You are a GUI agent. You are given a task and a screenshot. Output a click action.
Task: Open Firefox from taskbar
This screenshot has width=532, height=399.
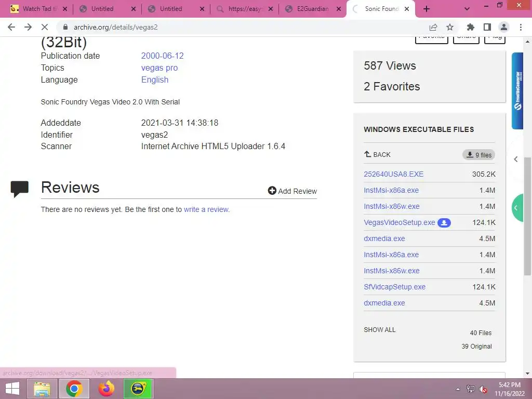(x=106, y=389)
